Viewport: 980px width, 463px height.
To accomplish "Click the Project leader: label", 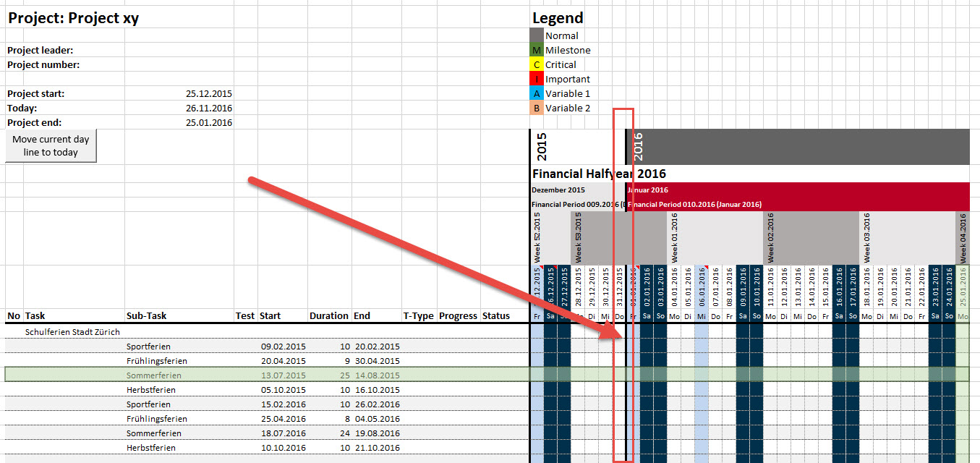I will [40, 50].
